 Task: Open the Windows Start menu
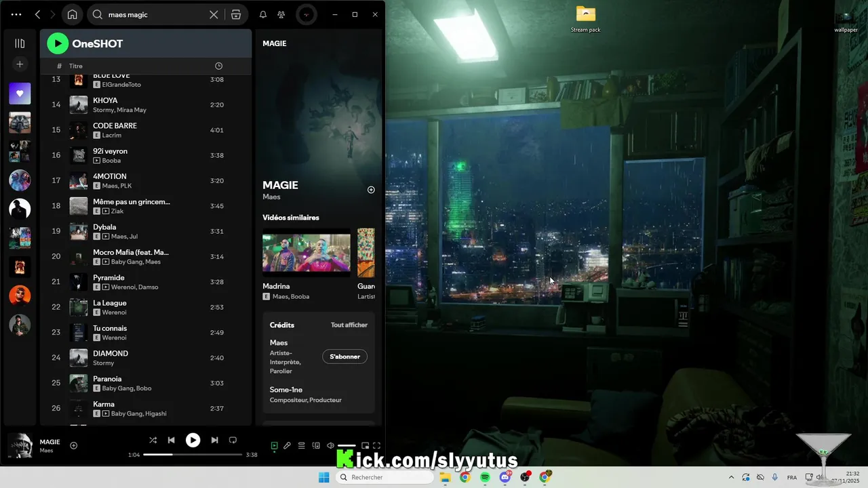(x=324, y=477)
